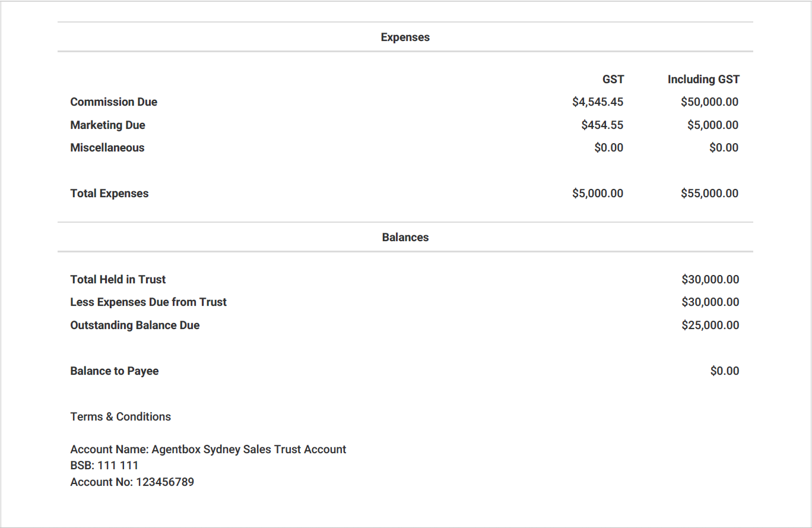812x528 pixels.
Task: Click the Outstanding Balance Due amount $25,000.00
Action: pyautogui.click(x=710, y=325)
